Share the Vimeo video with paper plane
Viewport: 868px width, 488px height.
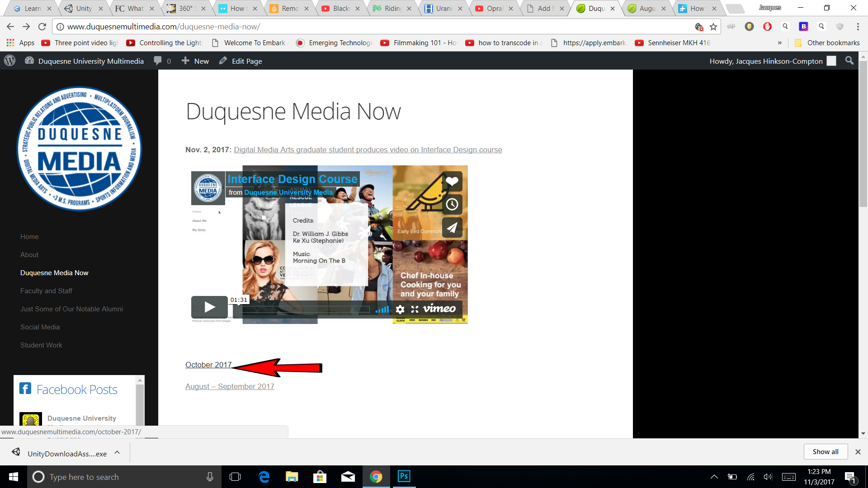tap(452, 227)
